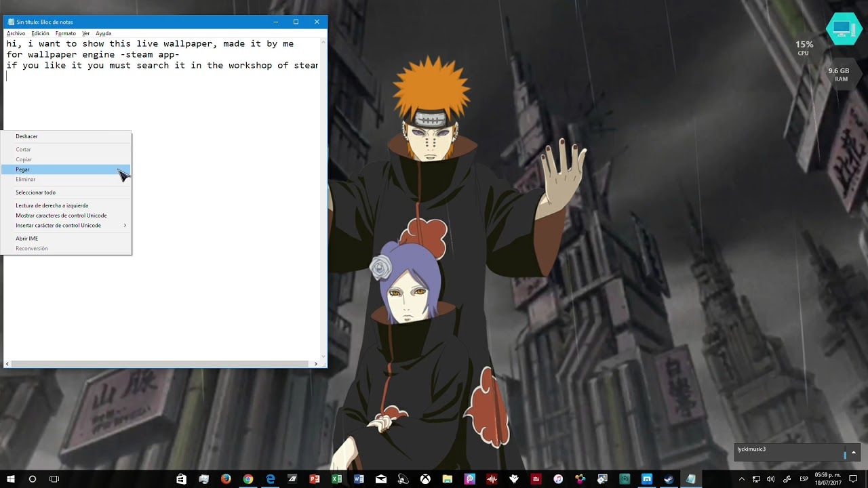Viewport: 868px width, 488px height.
Task: Open the clock showing 05:59 p. m.
Action: [828, 479]
